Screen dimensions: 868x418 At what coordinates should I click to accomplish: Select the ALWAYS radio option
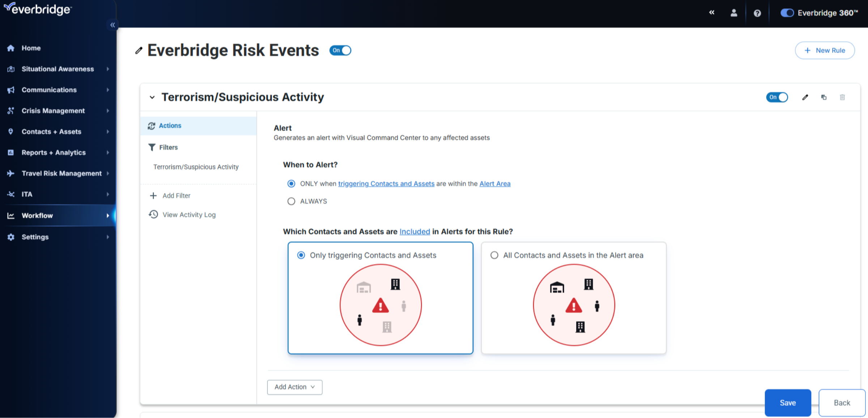[x=291, y=201]
